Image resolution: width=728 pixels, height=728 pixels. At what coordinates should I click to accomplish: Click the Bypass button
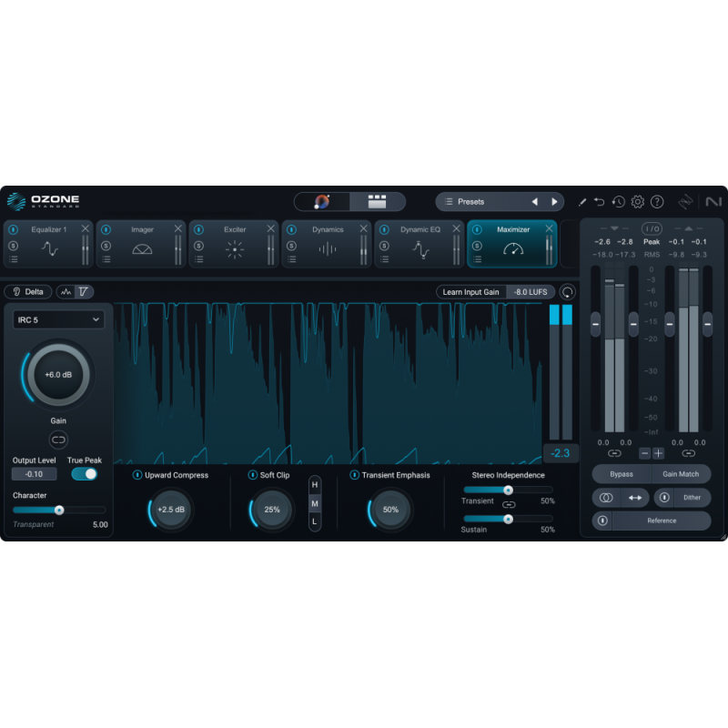point(621,473)
